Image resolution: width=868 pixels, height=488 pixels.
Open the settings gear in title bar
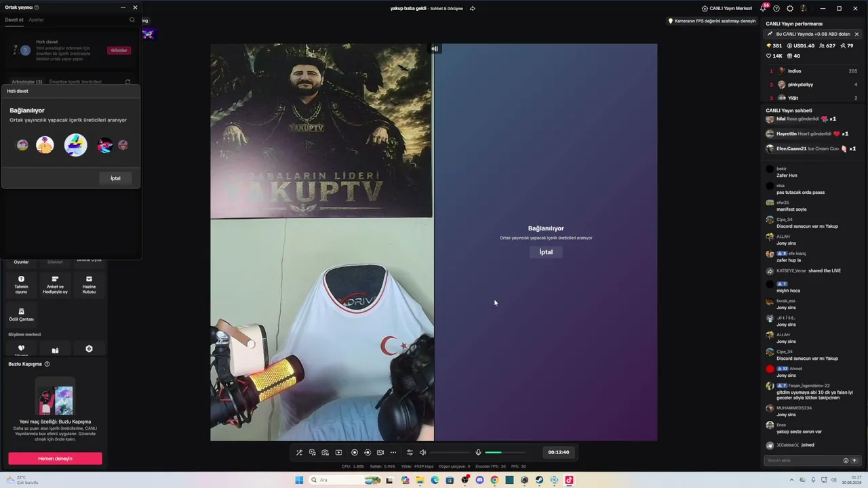(x=790, y=8)
